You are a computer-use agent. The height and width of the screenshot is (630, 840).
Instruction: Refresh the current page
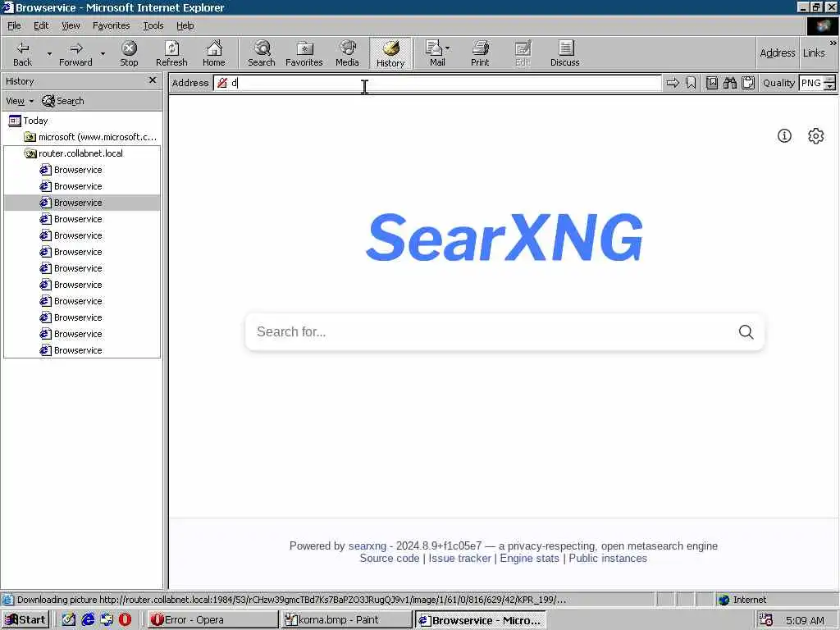[171, 53]
